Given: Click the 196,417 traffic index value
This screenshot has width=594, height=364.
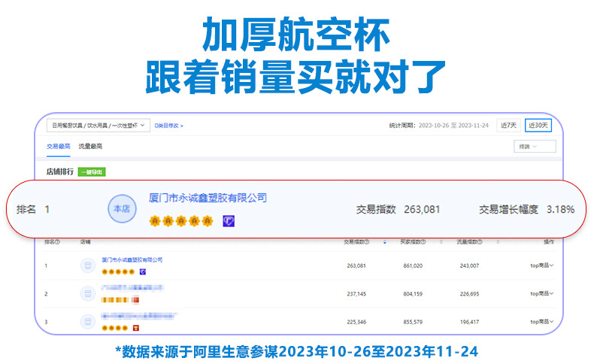Looking at the screenshot, I should [x=469, y=322].
